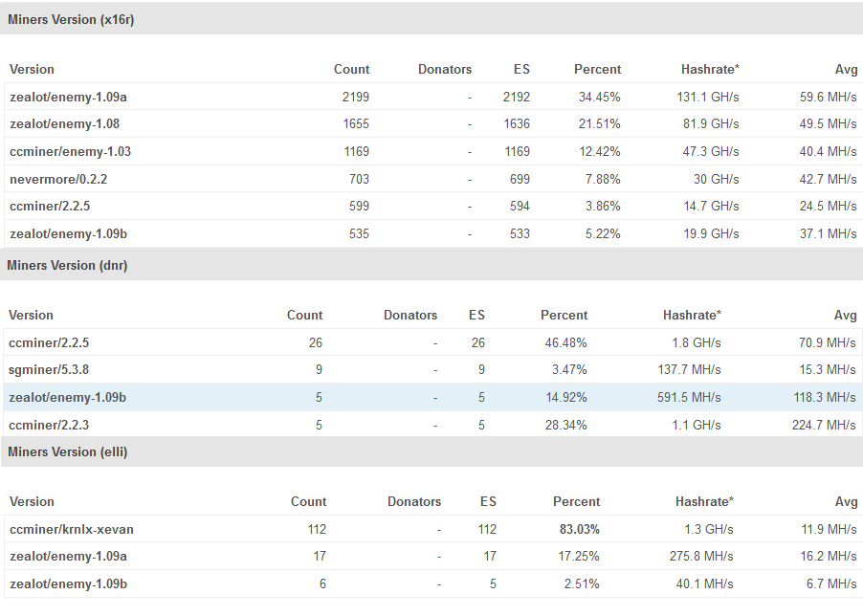Click the bold 83.03% percent value
Image resolution: width=863 pixels, height=616 pixels.
pyautogui.click(x=579, y=529)
